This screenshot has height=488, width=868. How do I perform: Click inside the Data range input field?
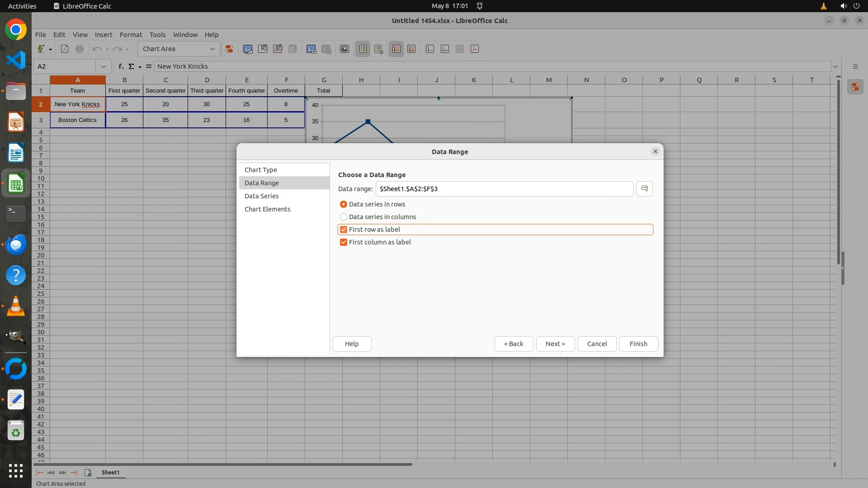pyautogui.click(x=504, y=189)
